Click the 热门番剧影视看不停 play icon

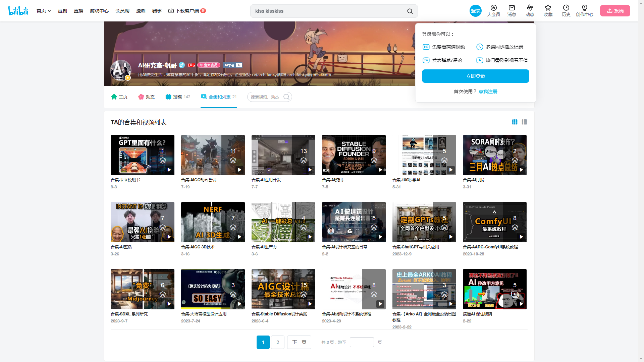click(480, 60)
